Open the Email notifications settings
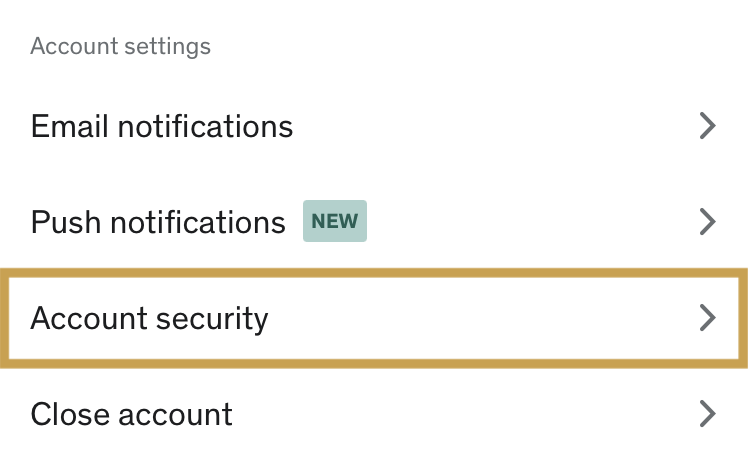 [x=162, y=127]
